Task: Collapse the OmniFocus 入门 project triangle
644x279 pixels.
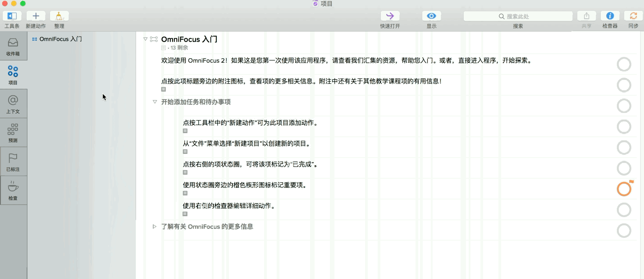Action: click(x=146, y=39)
